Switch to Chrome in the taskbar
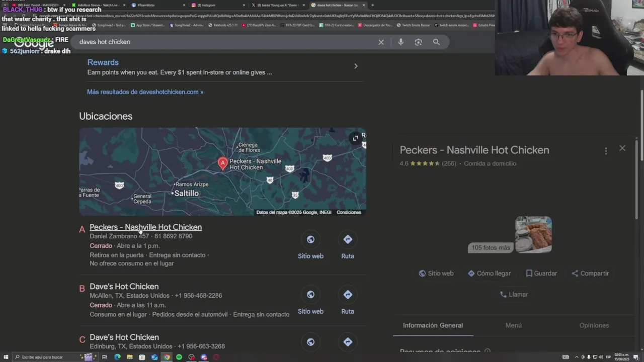The width and height of the screenshot is (644, 362). pyautogui.click(x=167, y=357)
